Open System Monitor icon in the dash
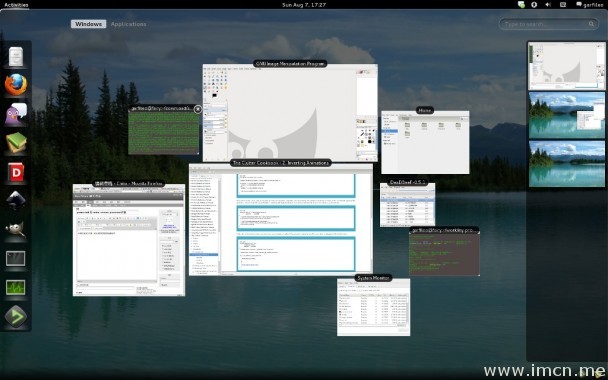608x380 pixels. point(16,288)
